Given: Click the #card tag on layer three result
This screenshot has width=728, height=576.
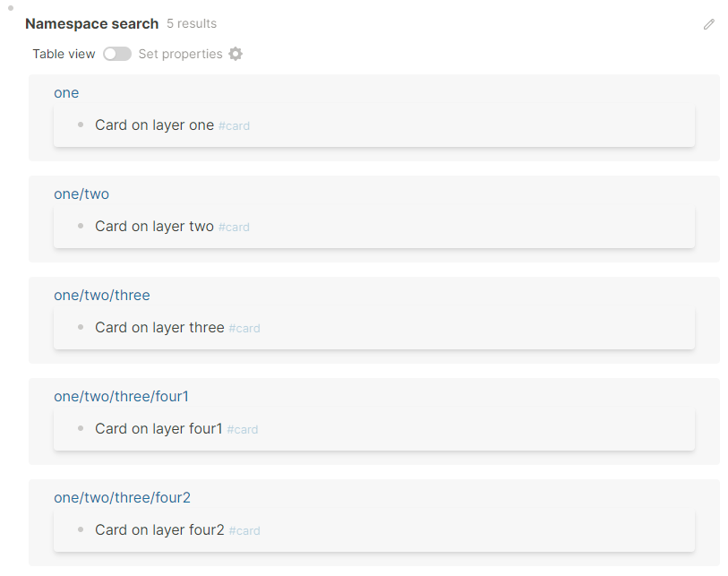Looking at the screenshot, I should click(244, 328).
